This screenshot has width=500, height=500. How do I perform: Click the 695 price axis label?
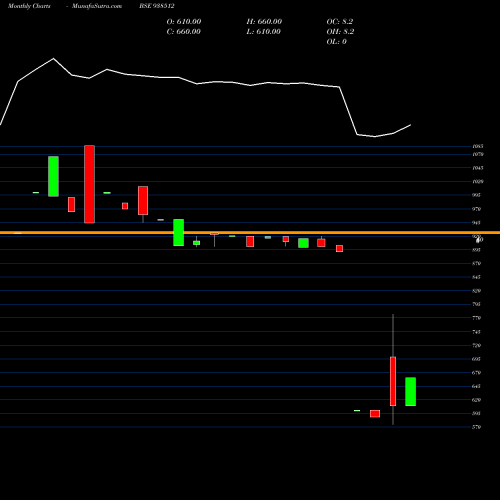point(476,359)
